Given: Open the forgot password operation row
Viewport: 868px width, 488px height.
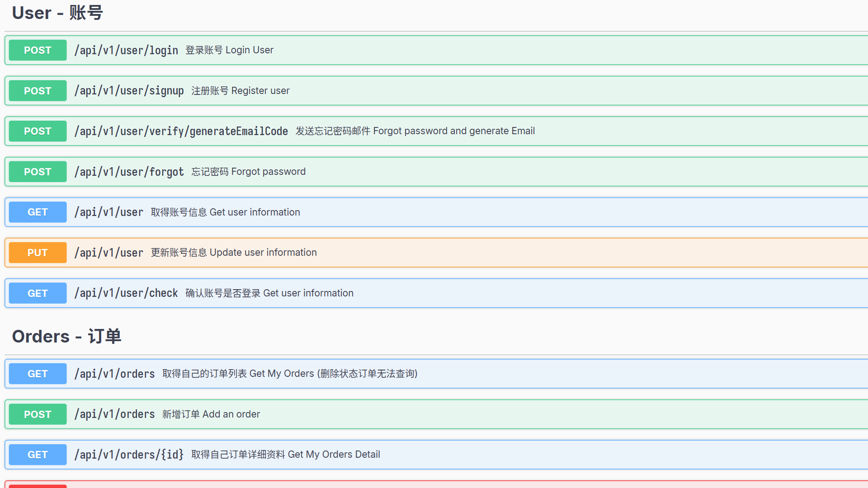Looking at the screenshot, I should (407, 172).
